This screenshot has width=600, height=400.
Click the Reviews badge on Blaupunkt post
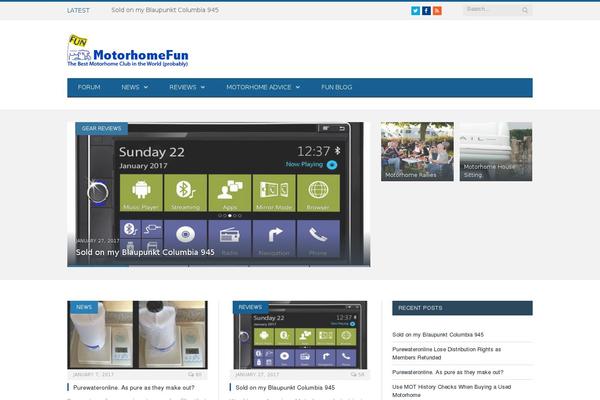pyautogui.click(x=250, y=307)
